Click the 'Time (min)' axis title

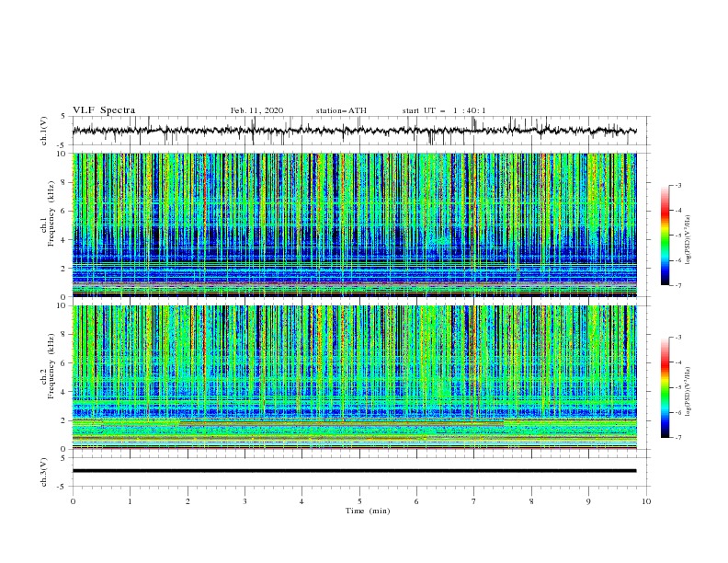click(x=368, y=511)
